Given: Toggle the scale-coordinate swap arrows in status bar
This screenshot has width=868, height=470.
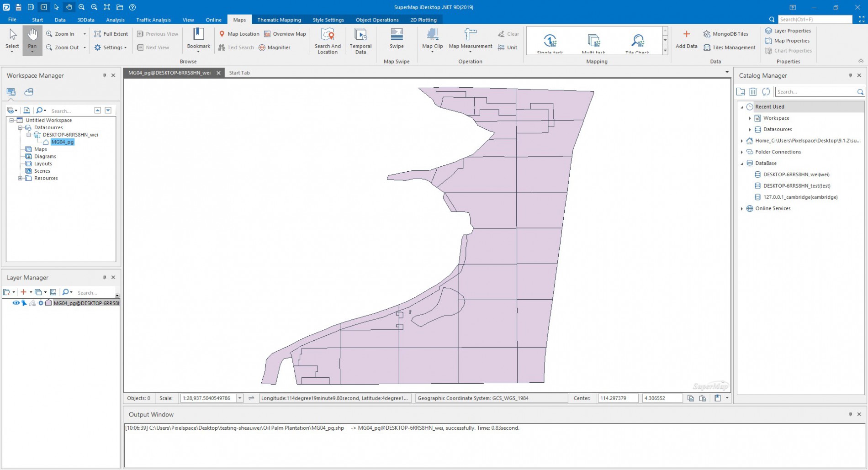Looking at the screenshot, I should [x=251, y=398].
